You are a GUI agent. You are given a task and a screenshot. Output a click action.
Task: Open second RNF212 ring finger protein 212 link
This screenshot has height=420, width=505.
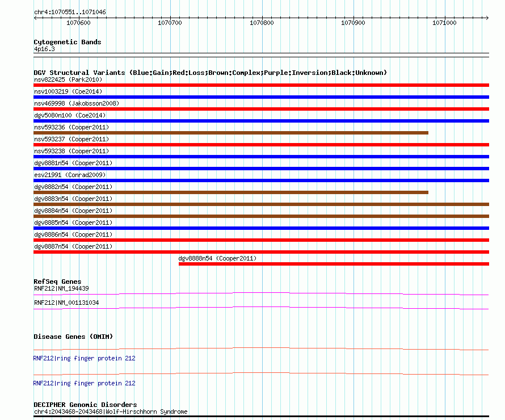tap(84, 383)
